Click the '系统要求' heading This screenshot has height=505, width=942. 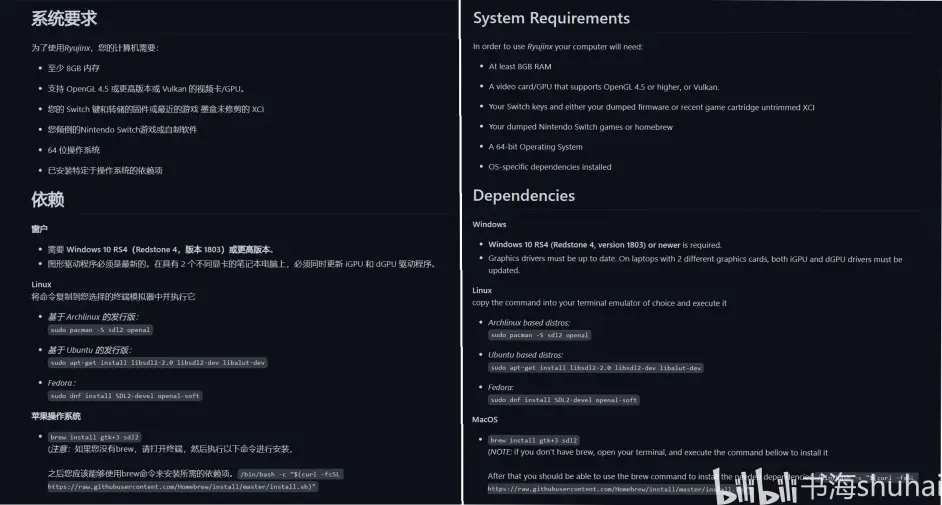[64, 19]
